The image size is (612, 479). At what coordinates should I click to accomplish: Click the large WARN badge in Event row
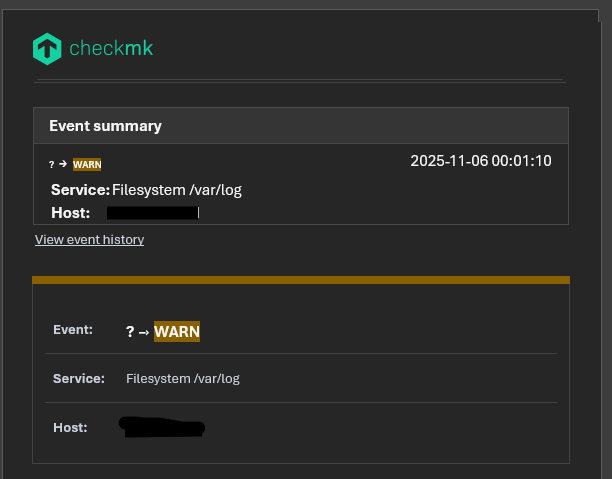pyautogui.click(x=177, y=332)
